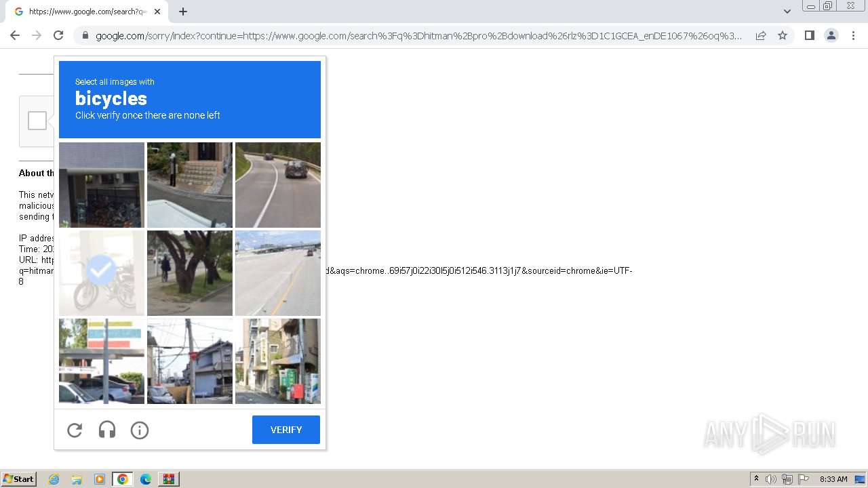Screen dimensions: 868x488
Task: Open volume control in system tray
Action: click(771, 479)
